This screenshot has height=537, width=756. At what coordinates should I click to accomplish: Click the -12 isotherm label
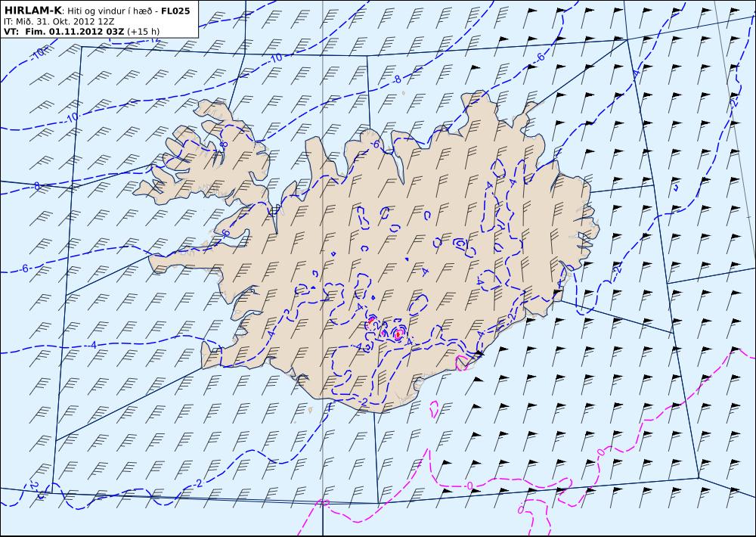pos(155,39)
